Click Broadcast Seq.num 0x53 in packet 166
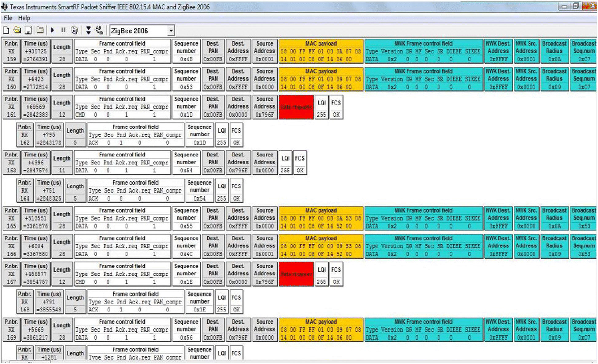The image size is (598, 364). click(583, 246)
